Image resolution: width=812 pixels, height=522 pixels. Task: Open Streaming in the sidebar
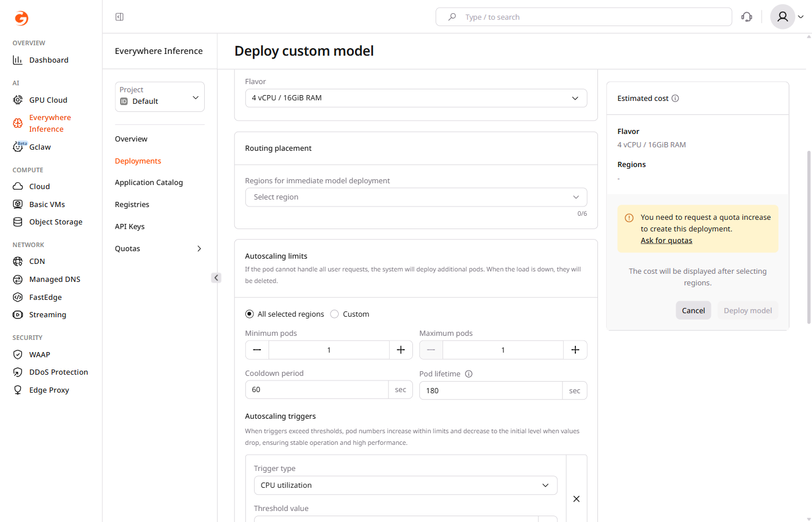click(x=48, y=314)
